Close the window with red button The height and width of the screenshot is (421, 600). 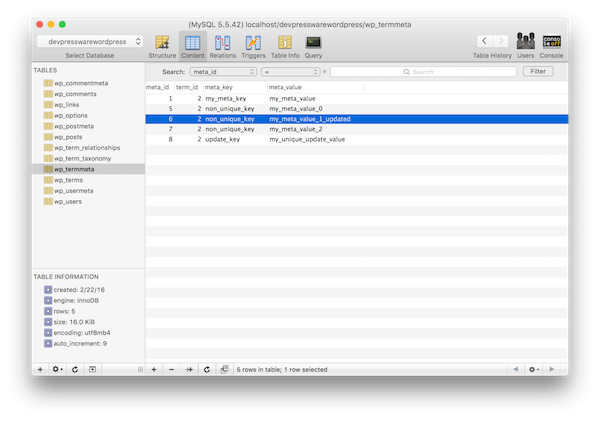tap(40, 24)
